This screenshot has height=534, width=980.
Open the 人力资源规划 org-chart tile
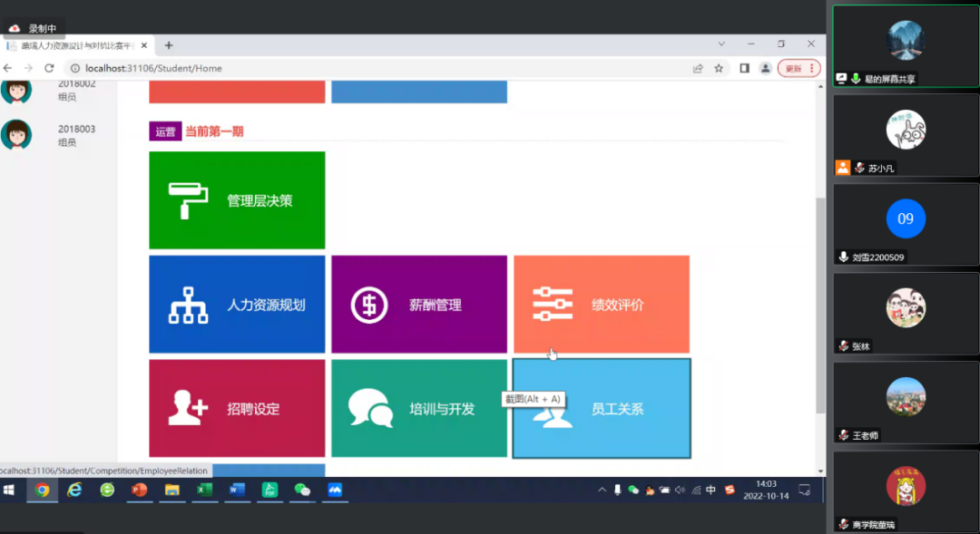click(237, 305)
